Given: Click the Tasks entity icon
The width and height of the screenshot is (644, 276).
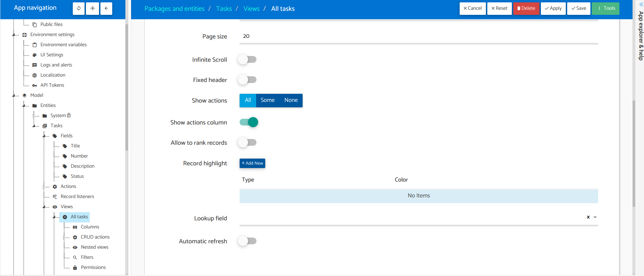Looking at the screenshot, I should [x=44, y=126].
